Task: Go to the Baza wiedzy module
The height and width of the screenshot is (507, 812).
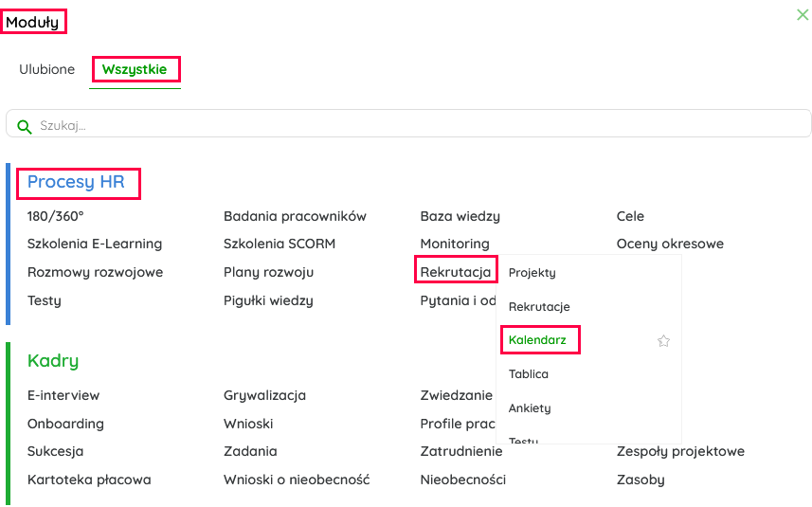Action: (460, 216)
